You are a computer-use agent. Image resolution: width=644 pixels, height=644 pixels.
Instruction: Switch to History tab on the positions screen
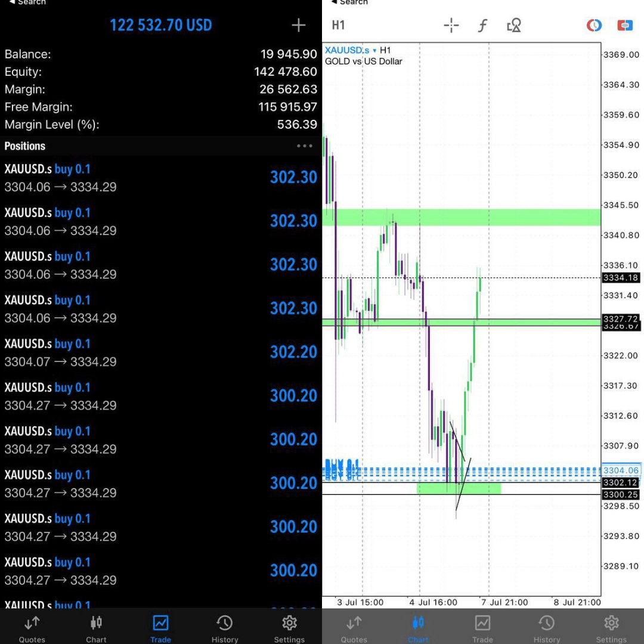pyautogui.click(x=225, y=628)
